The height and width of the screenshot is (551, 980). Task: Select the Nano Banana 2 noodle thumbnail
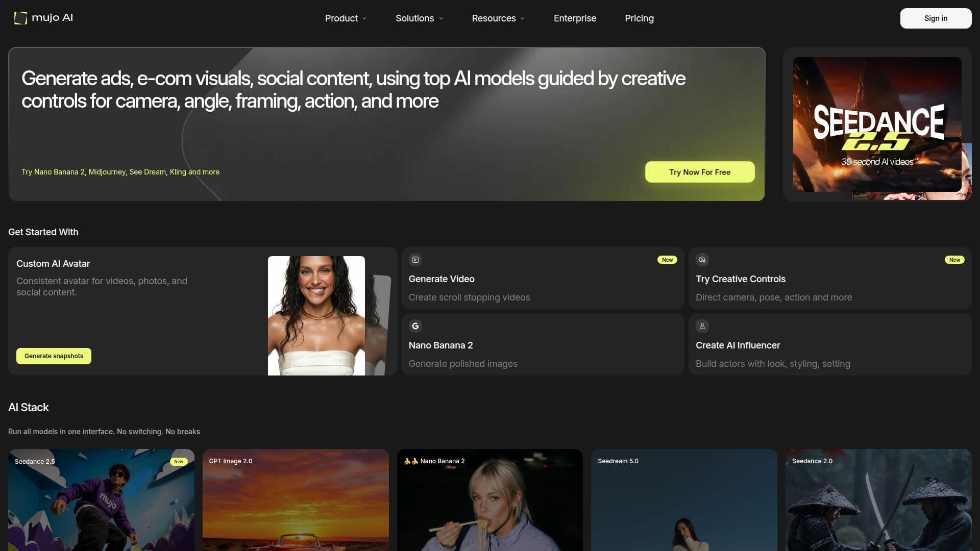(490, 500)
